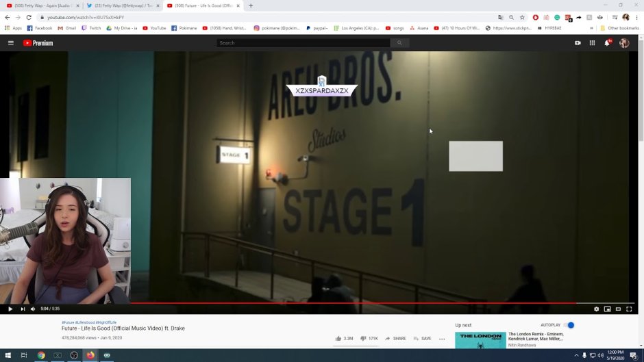Open the zoom magnifier in address bar
The height and width of the screenshot is (362, 644).
(511, 17)
